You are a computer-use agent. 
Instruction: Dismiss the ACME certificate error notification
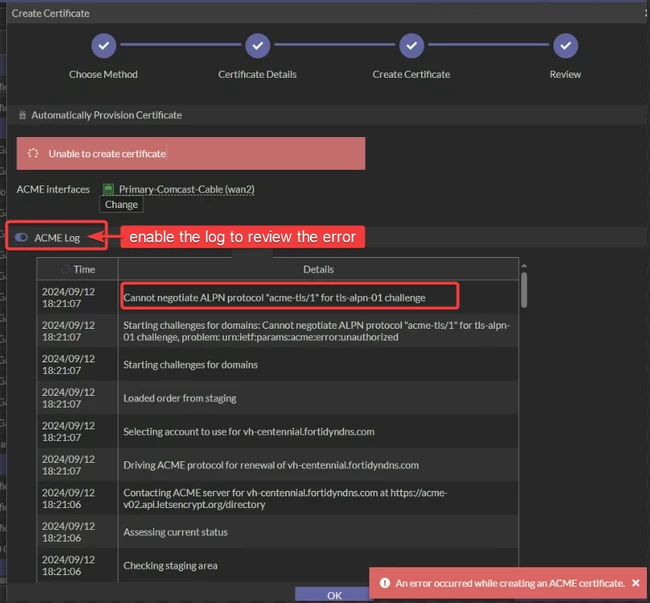pyautogui.click(x=635, y=583)
